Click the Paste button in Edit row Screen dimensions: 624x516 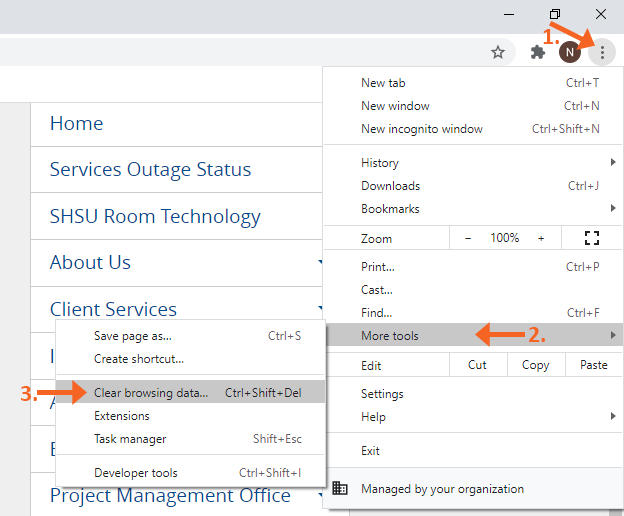(x=593, y=365)
